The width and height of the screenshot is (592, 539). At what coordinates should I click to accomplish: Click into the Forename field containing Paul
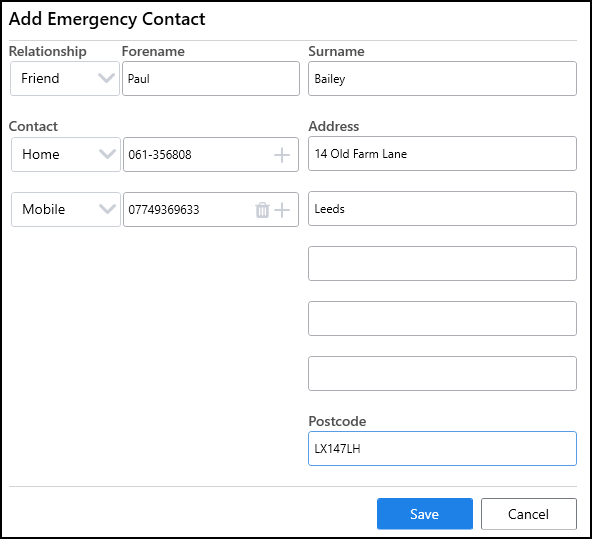coord(211,79)
